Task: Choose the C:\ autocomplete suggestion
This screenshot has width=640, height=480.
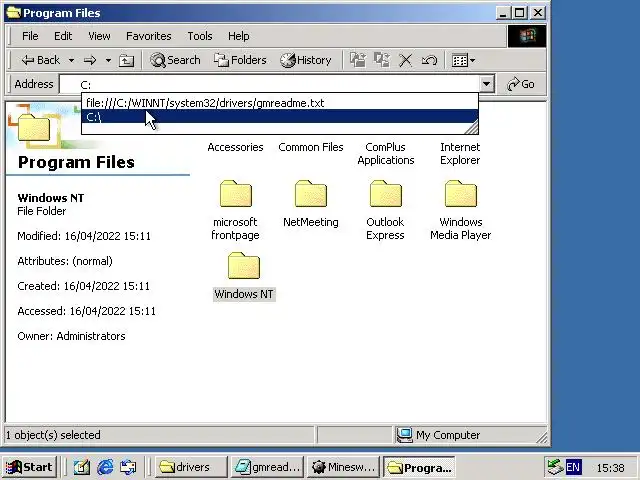Action: [280, 117]
